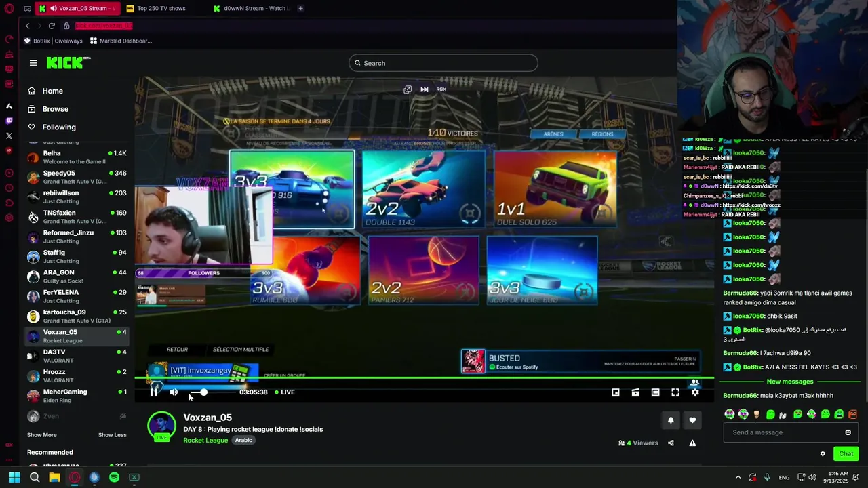
Task: Pause the stream with the pause button
Action: pyautogui.click(x=154, y=392)
